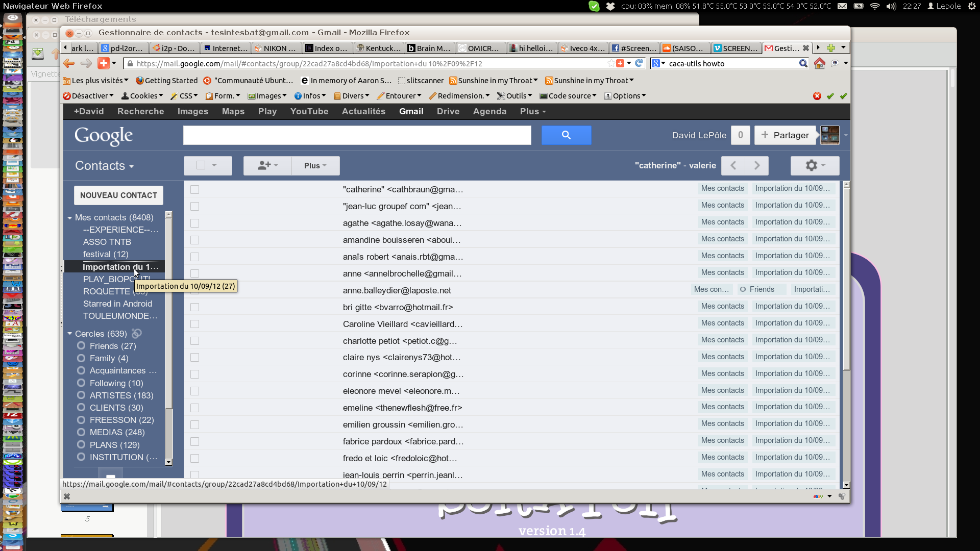Open David LePôle profile picture menu

click(830, 135)
